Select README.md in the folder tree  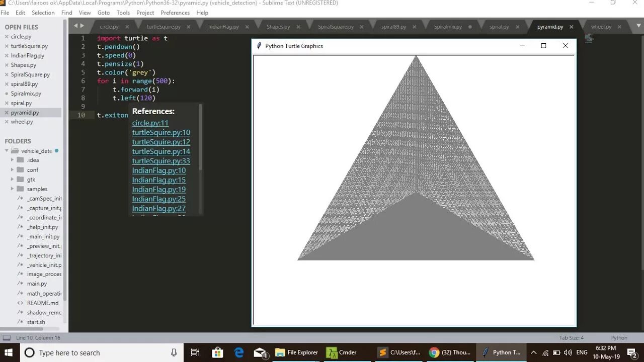43,303
